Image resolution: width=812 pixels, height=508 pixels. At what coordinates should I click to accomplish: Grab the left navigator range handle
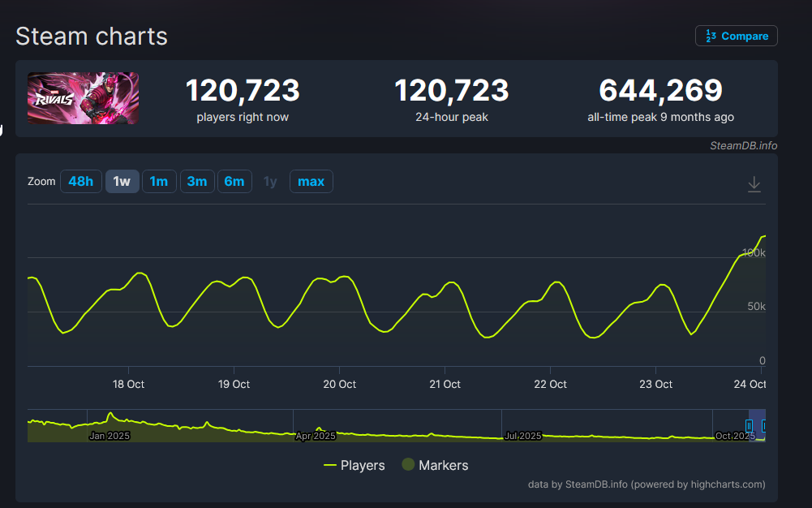pos(749,426)
